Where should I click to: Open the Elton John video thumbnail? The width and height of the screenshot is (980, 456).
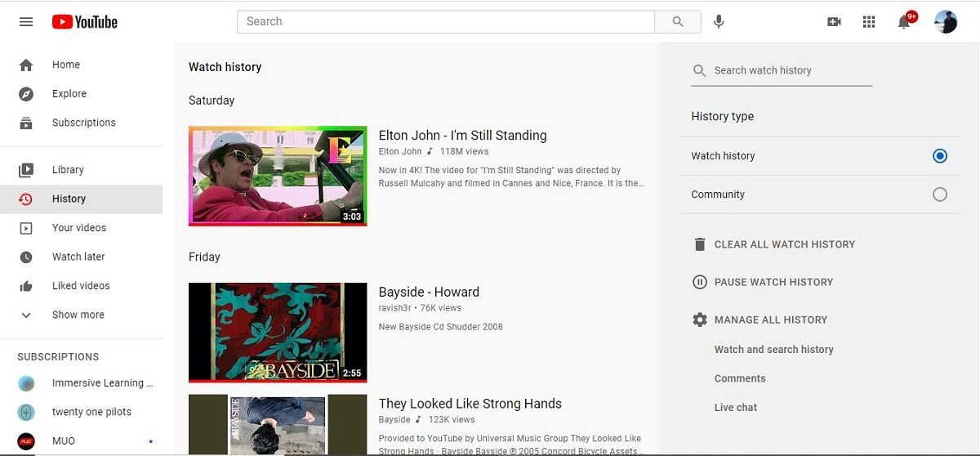(x=278, y=176)
